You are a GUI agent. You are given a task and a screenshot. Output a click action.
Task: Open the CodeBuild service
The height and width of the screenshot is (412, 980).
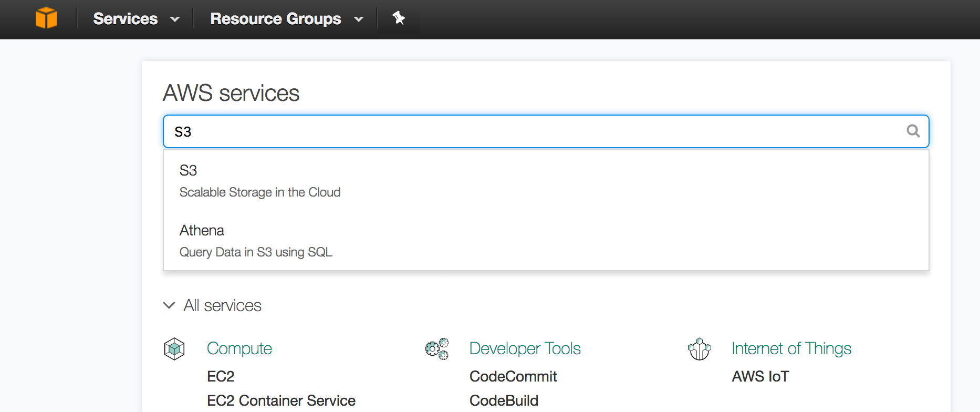[504, 400]
